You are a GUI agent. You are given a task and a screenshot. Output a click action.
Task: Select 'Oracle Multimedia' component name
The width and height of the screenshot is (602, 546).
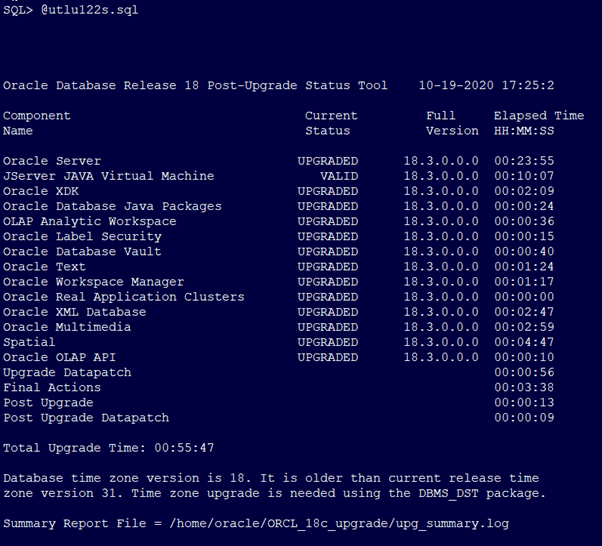point(67,327)
